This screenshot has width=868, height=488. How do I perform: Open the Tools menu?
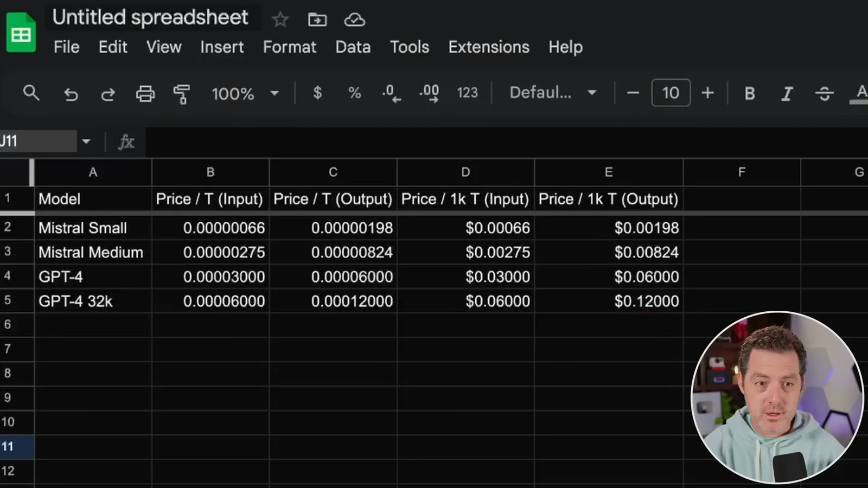click(x=410, y=47)
